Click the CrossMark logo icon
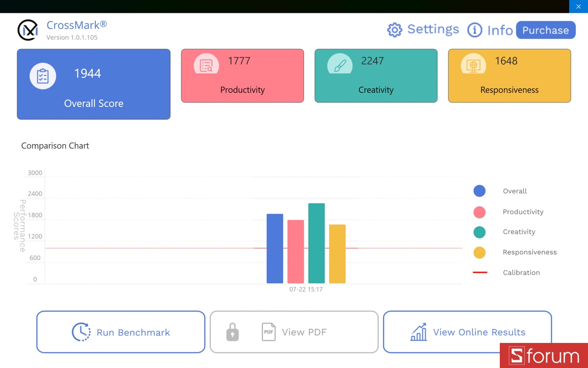 tap(27, 30)
